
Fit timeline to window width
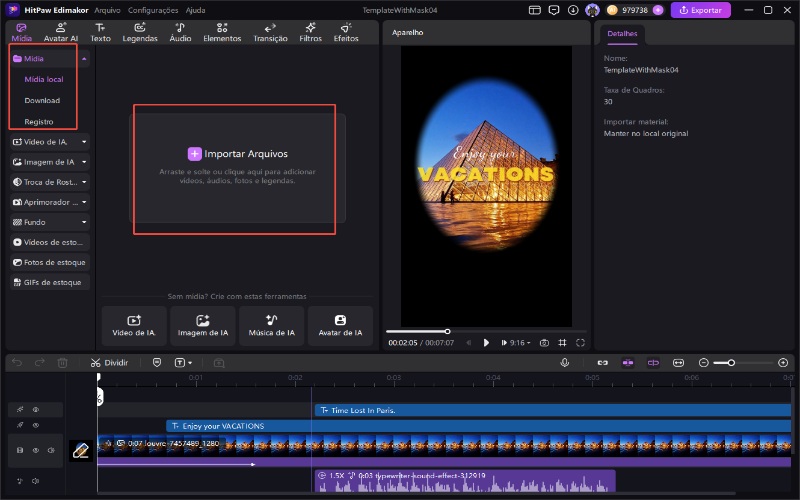(x=678, y=363)
